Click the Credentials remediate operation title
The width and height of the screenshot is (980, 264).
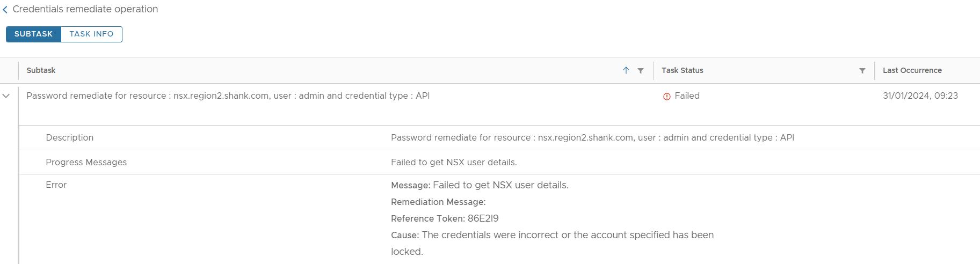(85, 9)
